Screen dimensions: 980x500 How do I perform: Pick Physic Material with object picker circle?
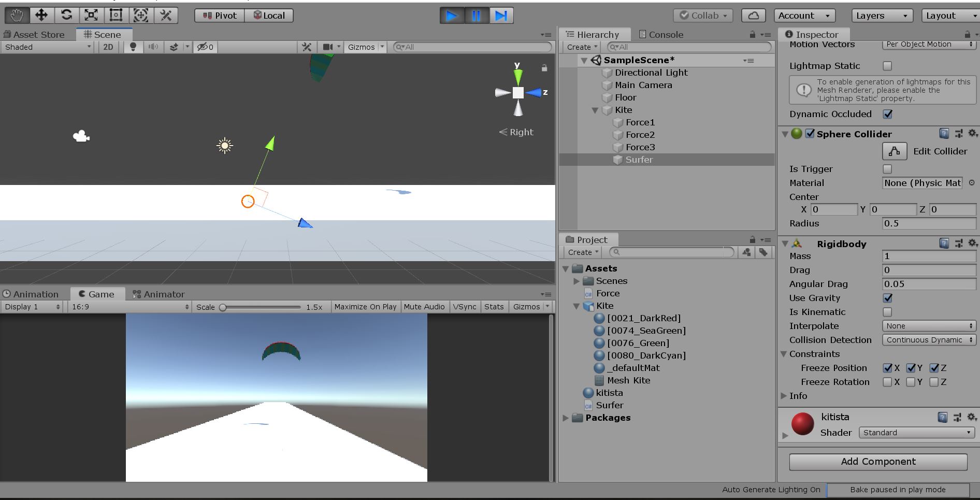(972, 183)
